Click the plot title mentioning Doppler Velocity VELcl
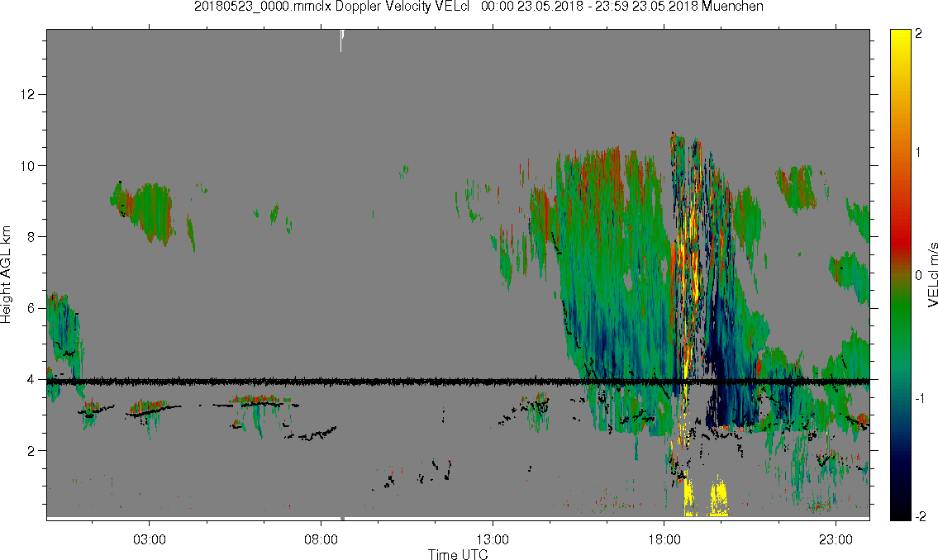 point(479,7)
